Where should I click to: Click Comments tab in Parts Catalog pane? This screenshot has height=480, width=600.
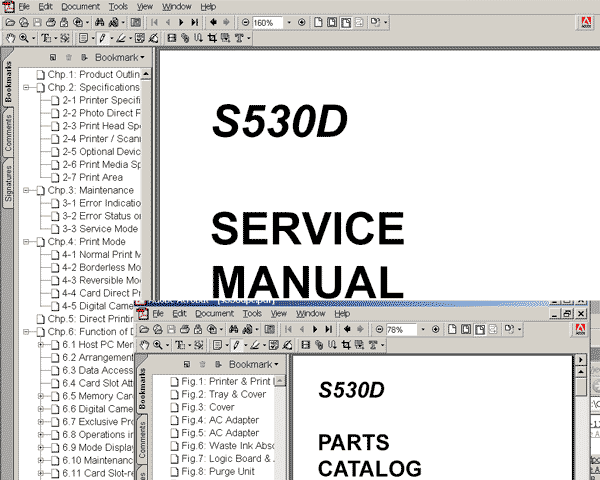pos(142,439)
